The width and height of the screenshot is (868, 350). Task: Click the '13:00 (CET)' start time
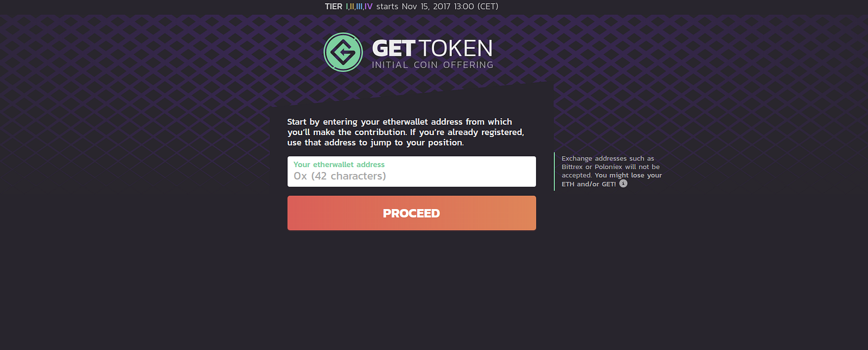coord(476,7)
